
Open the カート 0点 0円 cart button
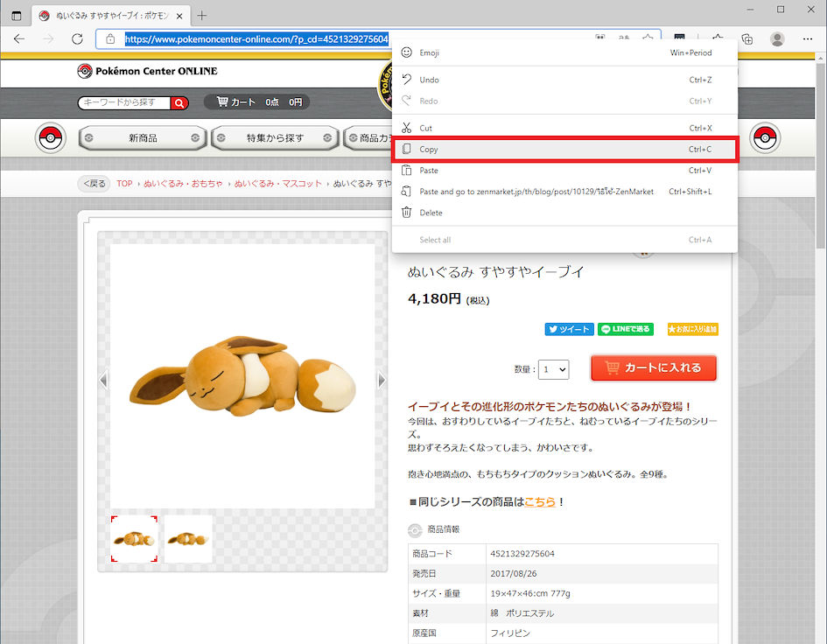pyautogui.click(x=257, y=101)
